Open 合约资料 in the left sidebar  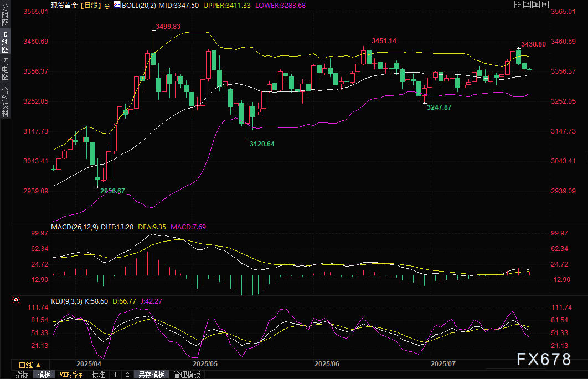[x=6, y=102]
